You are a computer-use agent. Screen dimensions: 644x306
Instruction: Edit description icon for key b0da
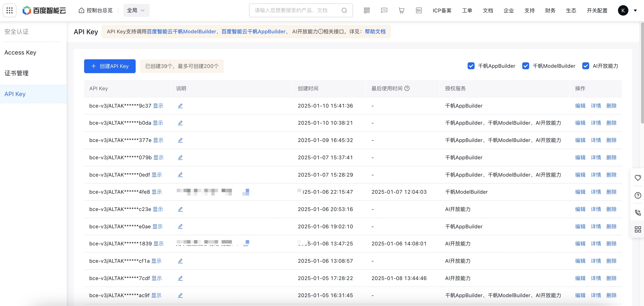point(180,123)
